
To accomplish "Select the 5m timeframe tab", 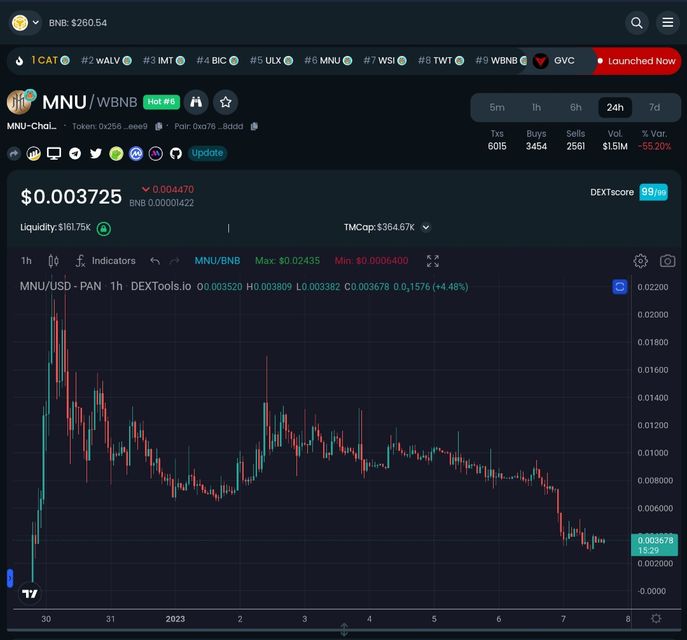I will tap(497, 107).
